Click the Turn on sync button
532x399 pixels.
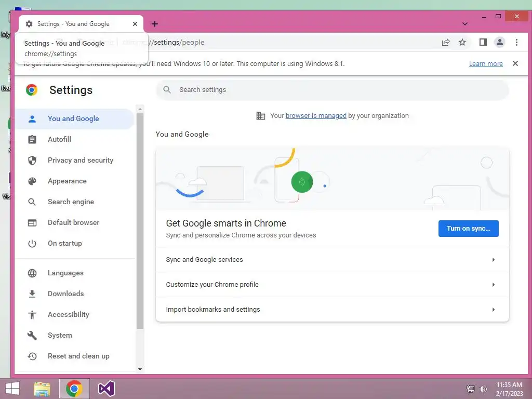click(x=468, y=229)
